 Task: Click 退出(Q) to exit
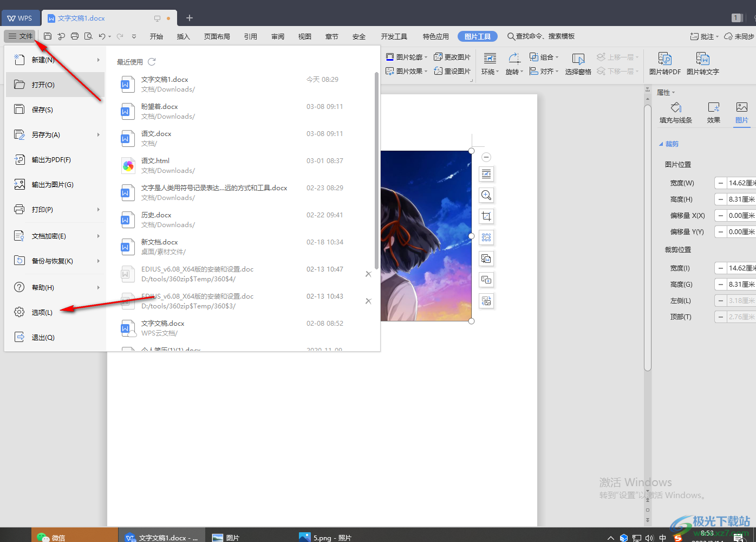tap(55, 337)
